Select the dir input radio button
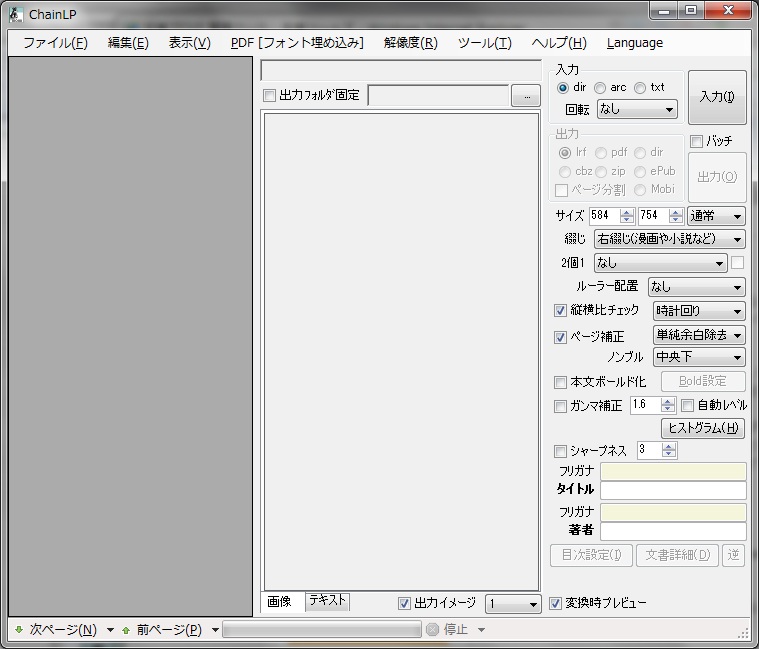 (x=562, y=88)
